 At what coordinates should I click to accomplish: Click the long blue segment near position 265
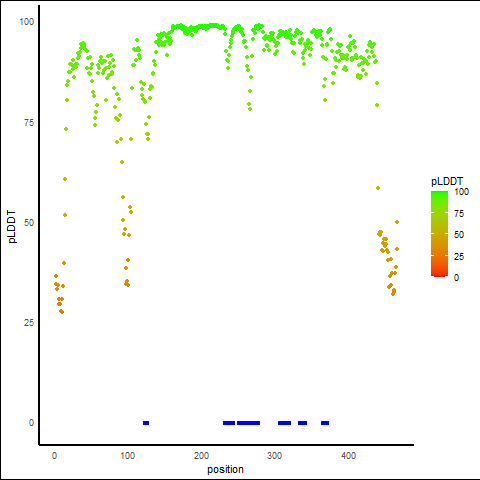(248, 423)
